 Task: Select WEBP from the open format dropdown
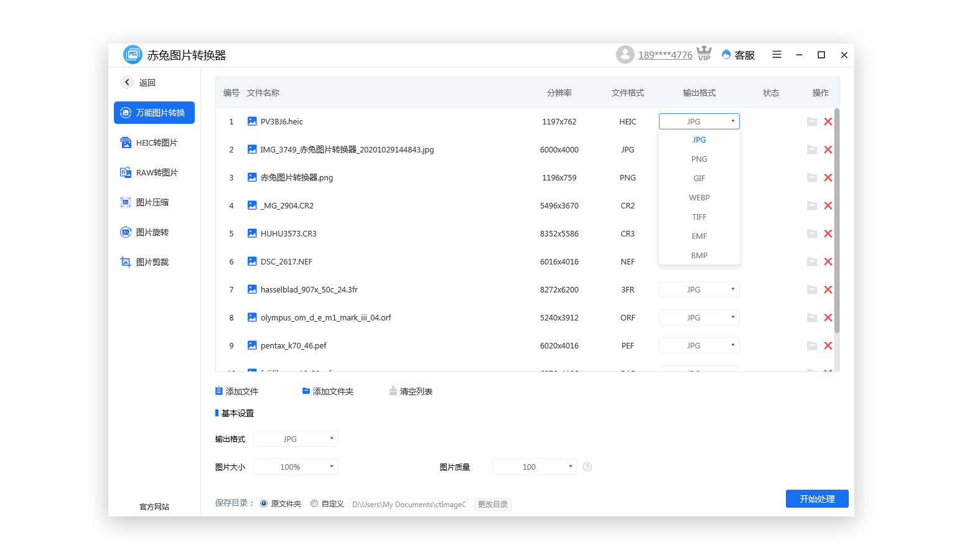[x=699, y=197]
